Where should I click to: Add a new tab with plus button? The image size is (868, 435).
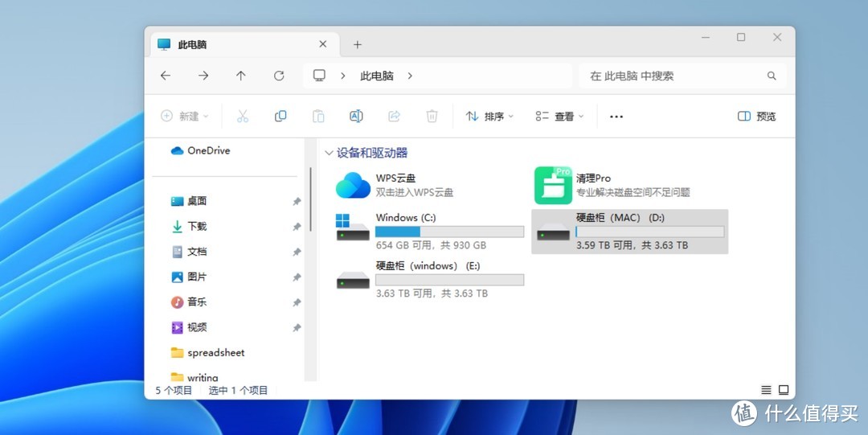point(358,44)
